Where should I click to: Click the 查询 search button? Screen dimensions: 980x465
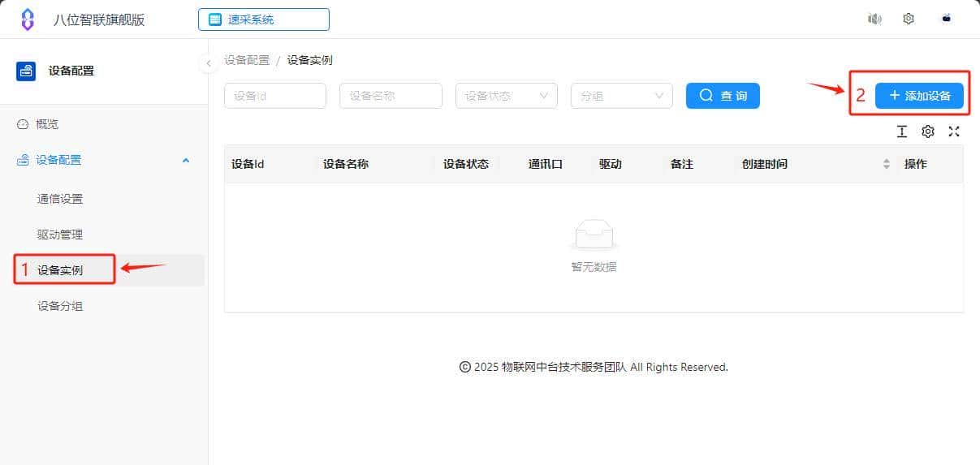coord(723,96)
